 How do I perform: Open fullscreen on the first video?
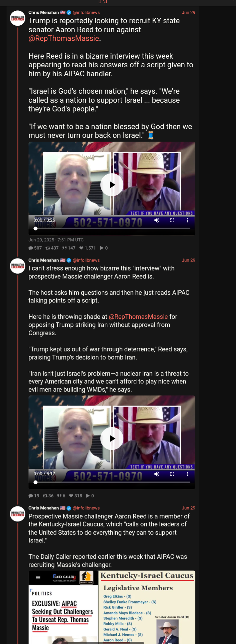[x=172, y=220]
